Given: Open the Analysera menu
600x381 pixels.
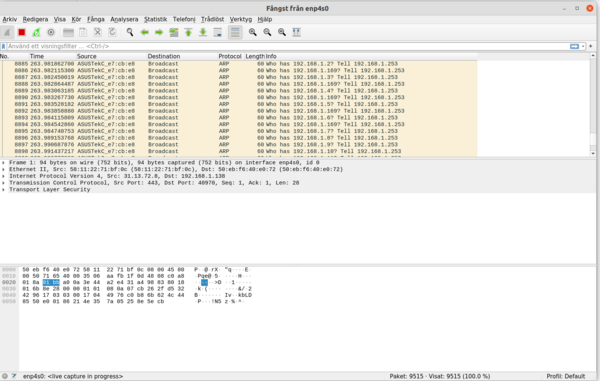Looking at the screenshot, I should [124, 19].
